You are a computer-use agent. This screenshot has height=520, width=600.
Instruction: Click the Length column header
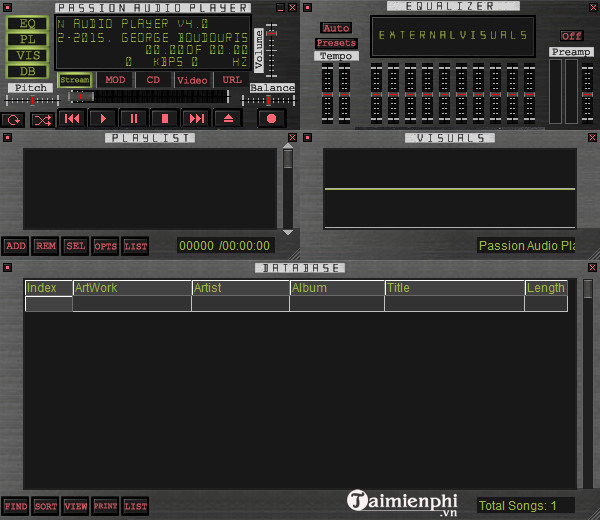tap(546, 288)
